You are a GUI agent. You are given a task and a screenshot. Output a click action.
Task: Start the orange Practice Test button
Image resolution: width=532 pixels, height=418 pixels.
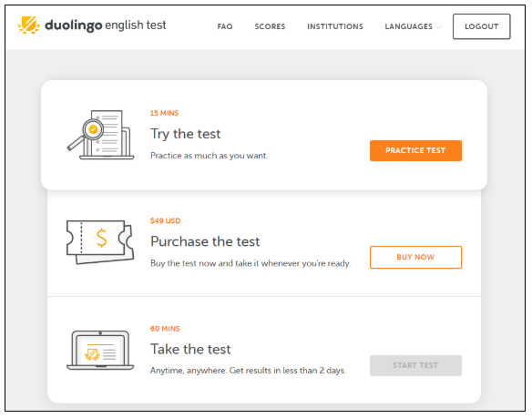tap(415, 150)
